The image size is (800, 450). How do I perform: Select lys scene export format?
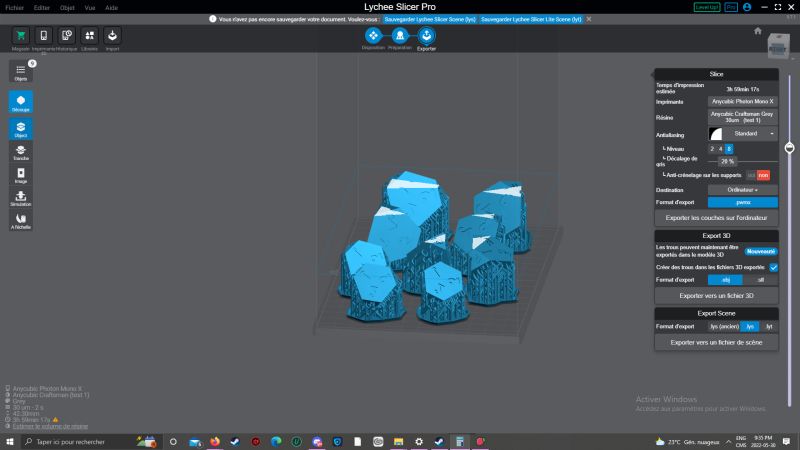point(750,327)
